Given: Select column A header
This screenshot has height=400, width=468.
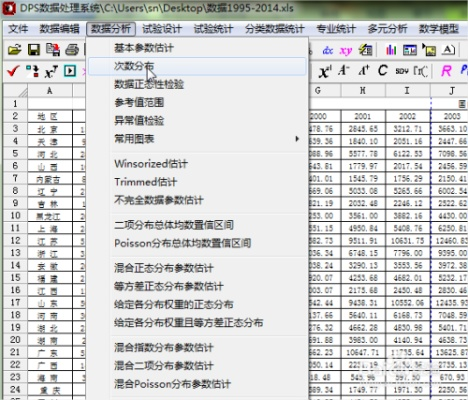Looking at the screenshot, I should pyautogui.click(x=50, y=91).
